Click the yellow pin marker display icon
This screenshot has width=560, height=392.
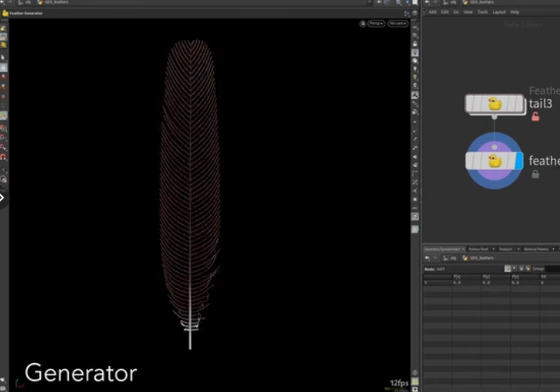point(415,77)
